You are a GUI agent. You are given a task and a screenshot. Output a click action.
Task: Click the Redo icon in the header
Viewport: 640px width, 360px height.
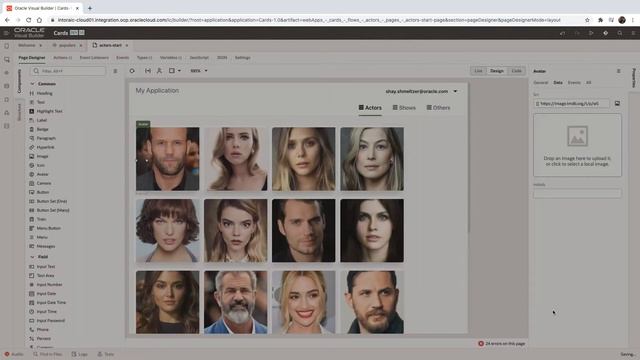coord(577,33)
